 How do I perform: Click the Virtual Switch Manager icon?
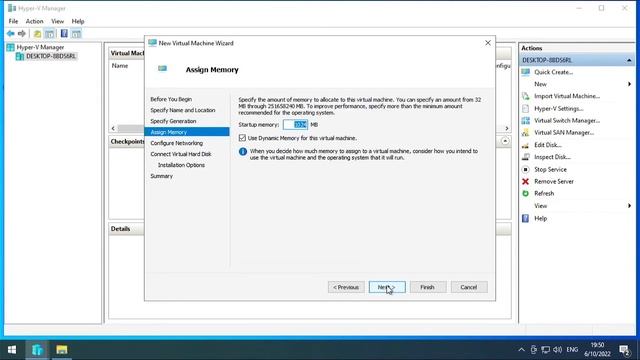coord(526,120)
